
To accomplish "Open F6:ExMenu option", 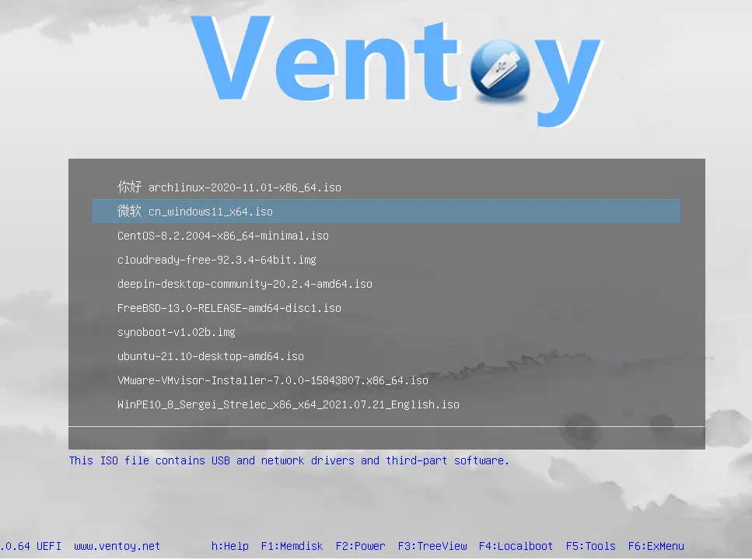I will (656, 546).
